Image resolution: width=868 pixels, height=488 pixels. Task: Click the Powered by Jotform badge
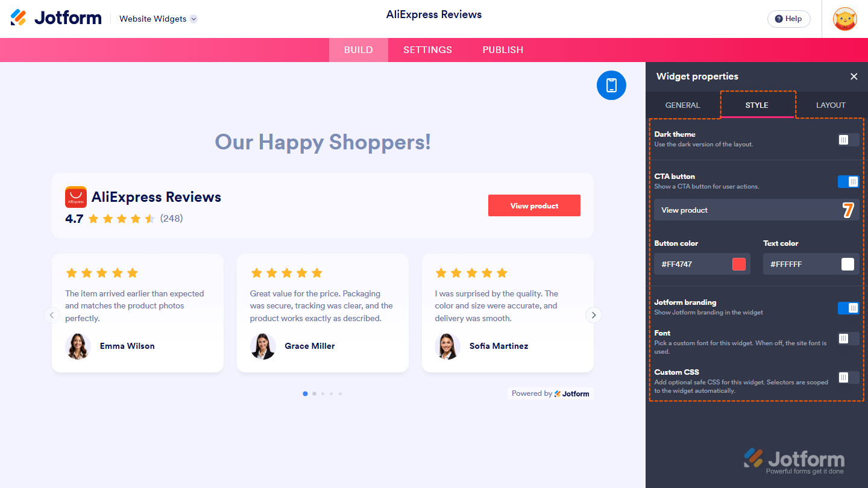[550, 393]
